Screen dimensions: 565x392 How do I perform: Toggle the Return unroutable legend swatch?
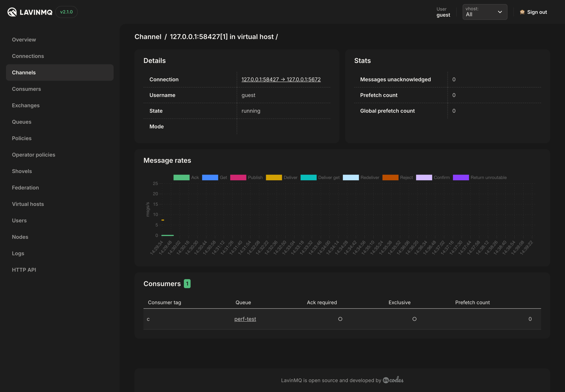(x=461, y=177)
